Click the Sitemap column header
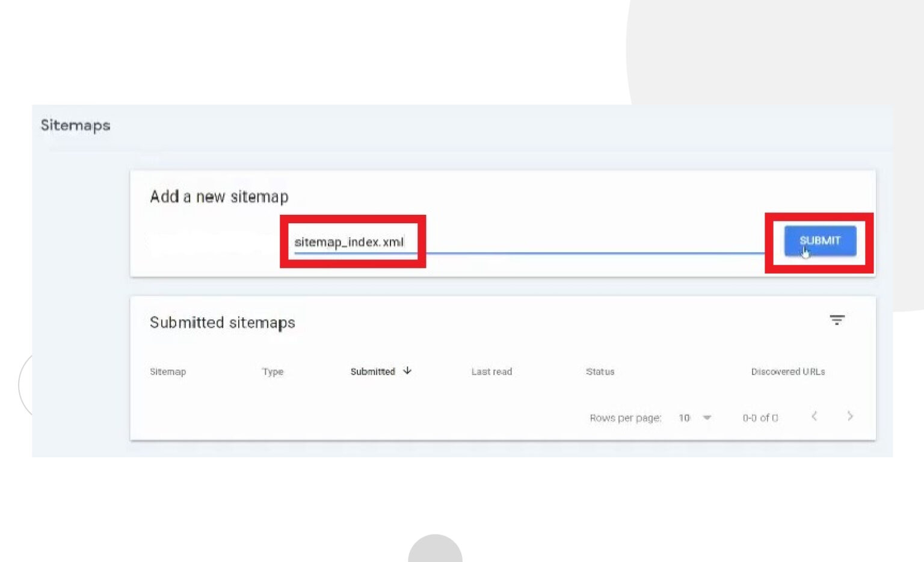This screenshot has width=924, height=562. (x=168, y=372)
